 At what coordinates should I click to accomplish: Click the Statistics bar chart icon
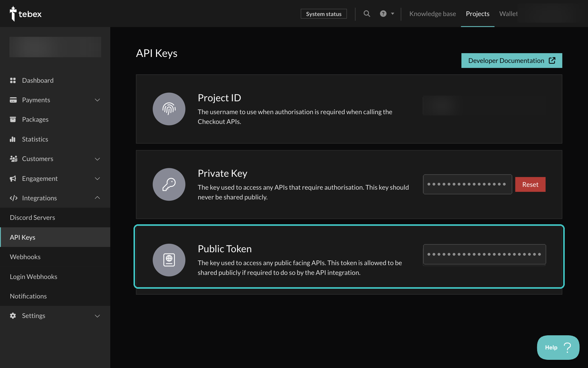pyautogui.click(x=13, y=139)
